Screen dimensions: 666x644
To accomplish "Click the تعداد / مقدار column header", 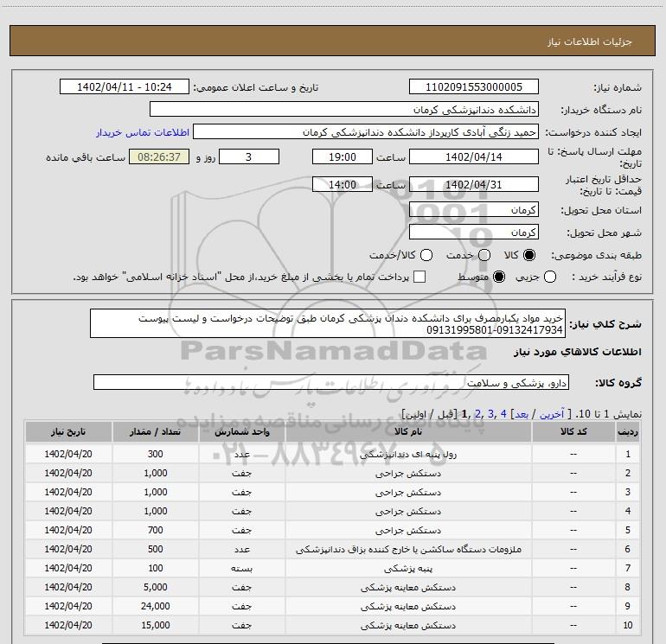I will (x=155, y=431).
